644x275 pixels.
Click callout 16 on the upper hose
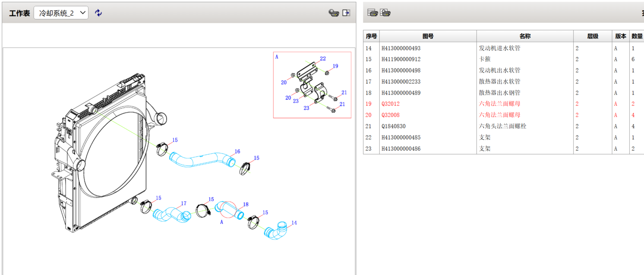[x=237, y=152]
